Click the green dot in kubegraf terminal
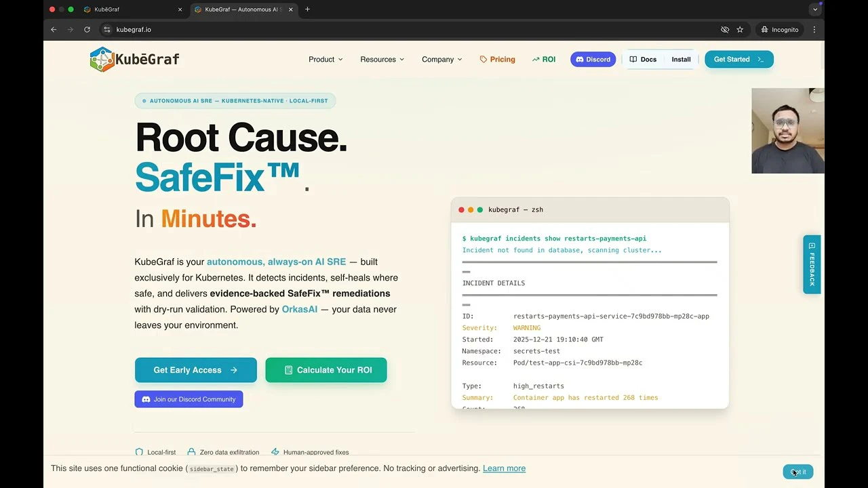868x488 pixels. click(x=480, y=210)
